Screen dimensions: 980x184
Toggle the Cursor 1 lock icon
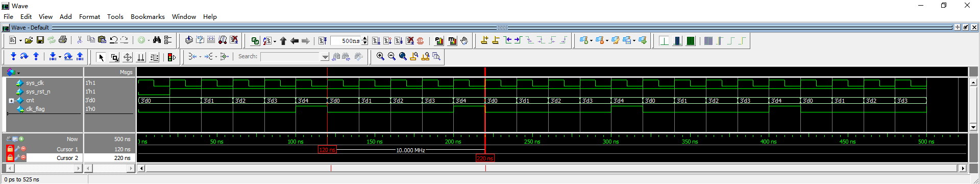(10, 149)
